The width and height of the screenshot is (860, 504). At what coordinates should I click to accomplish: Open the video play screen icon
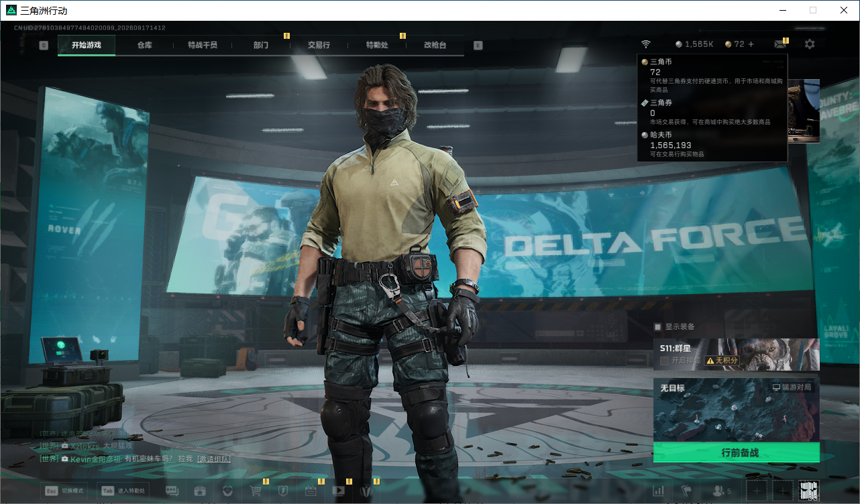point(338,491)
